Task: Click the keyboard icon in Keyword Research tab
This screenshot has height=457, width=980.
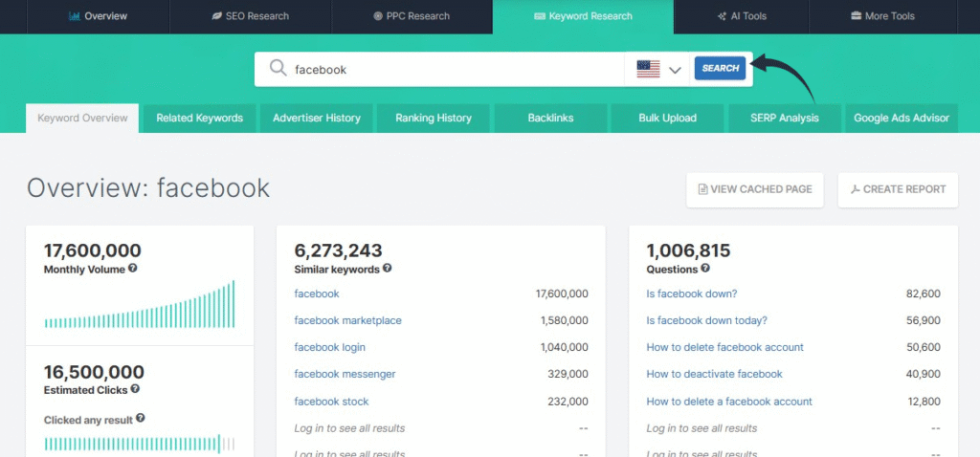Action: 540,16
